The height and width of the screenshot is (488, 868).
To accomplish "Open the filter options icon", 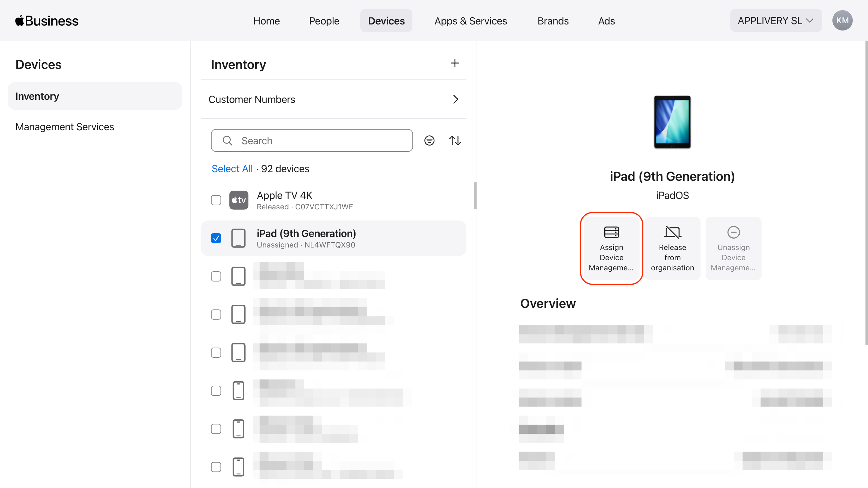I will pos(429,140).
